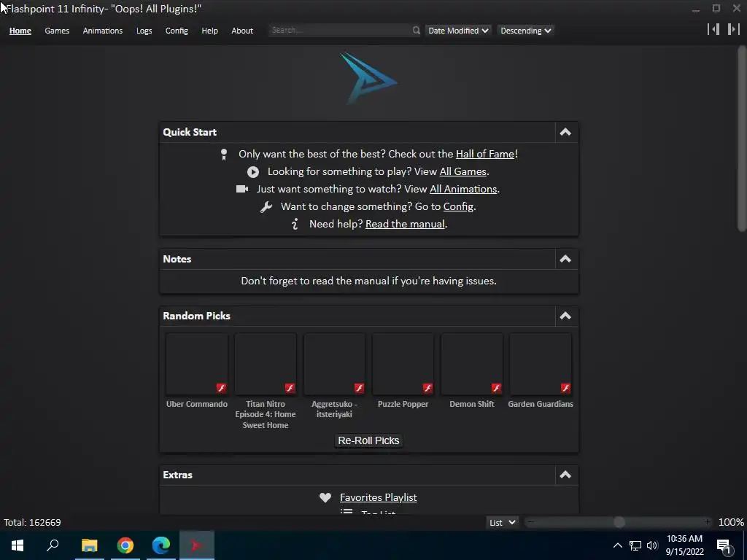Click Flash badge on Puzzle Popper
Viewport: 747px width, 560px height.
tap(427, 388)
